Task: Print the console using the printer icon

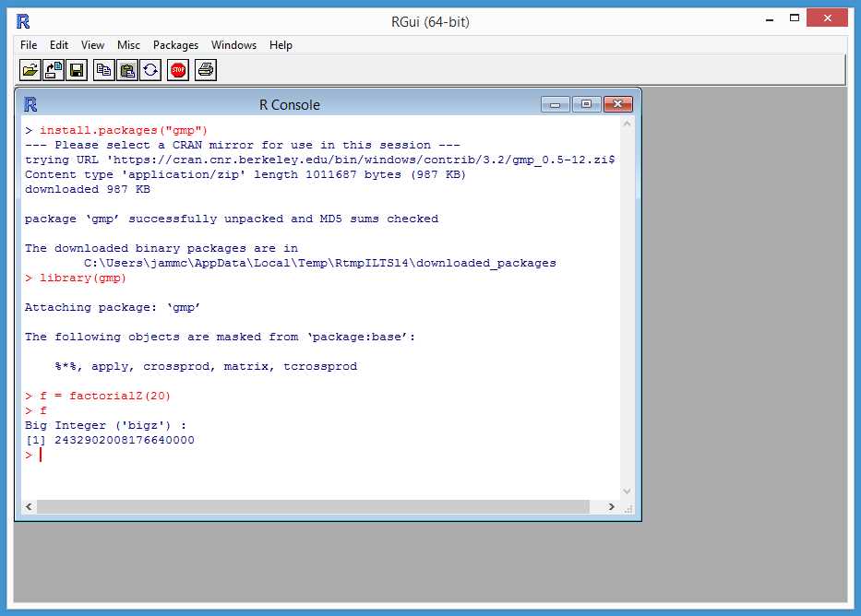Action: (x=205, y=69)
